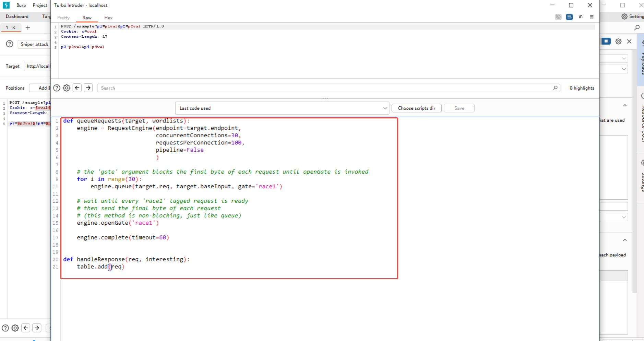Click the '0 highlights' label
This screenshot has height=341, width=644.
(x=582, y=88)
